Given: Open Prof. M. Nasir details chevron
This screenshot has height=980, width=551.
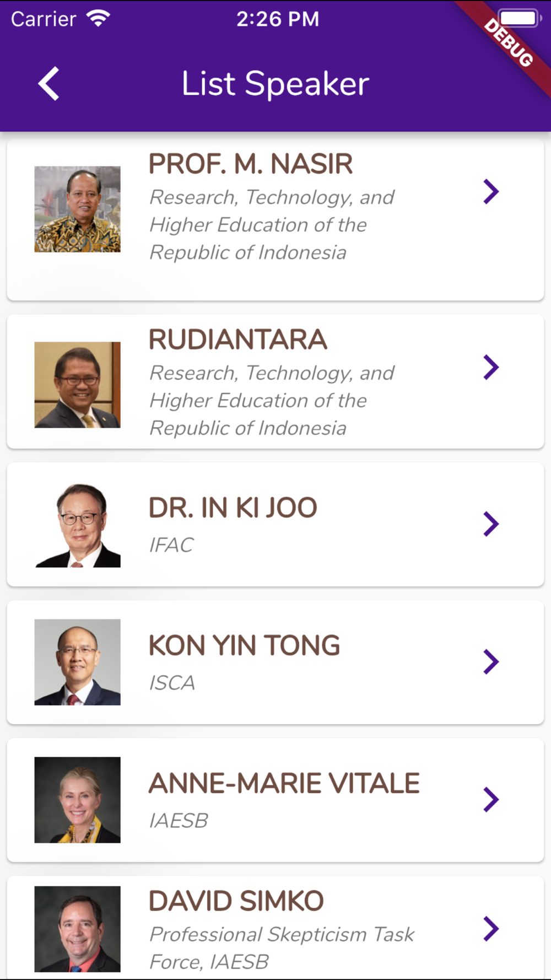Looking at the screenshot, I should tap(491, 192).
